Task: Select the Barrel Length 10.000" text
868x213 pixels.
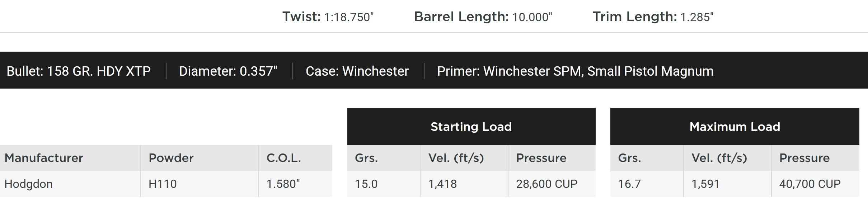Action: coord(483,17)
